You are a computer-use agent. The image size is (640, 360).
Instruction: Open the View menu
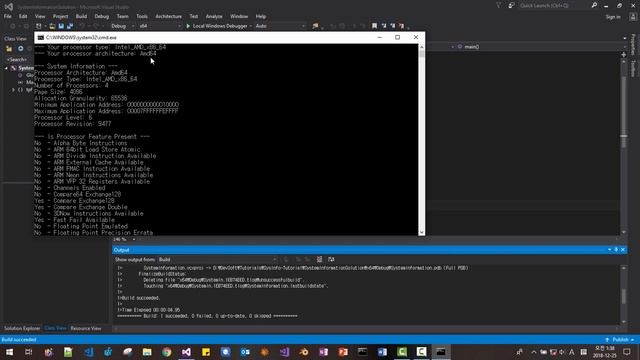click(x=40, y=16)
